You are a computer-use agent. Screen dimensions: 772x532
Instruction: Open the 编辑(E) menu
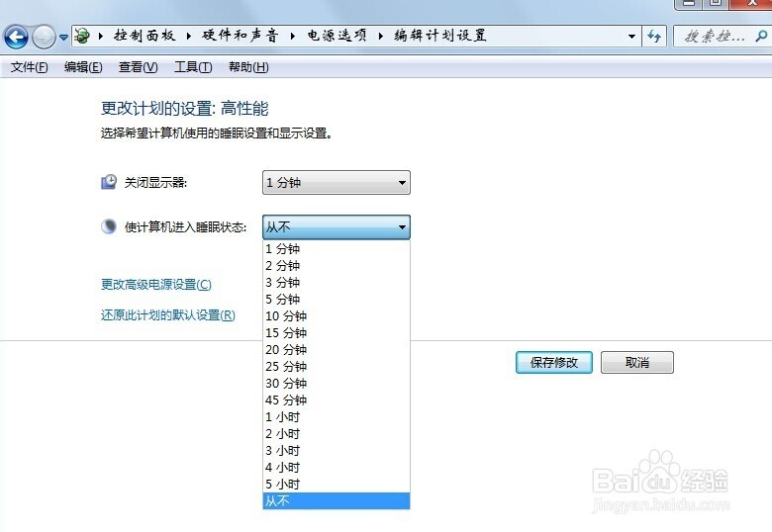[83, 67]
